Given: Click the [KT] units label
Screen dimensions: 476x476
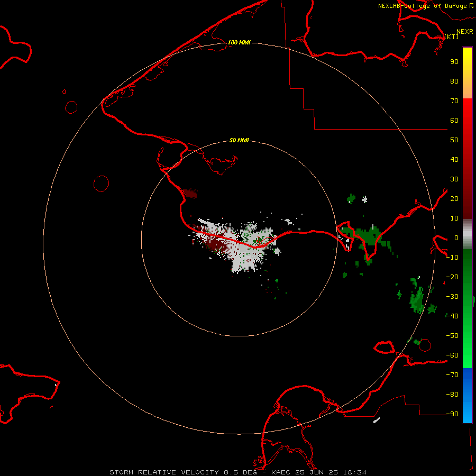Looking at the screenshot, I should point(451,36).
